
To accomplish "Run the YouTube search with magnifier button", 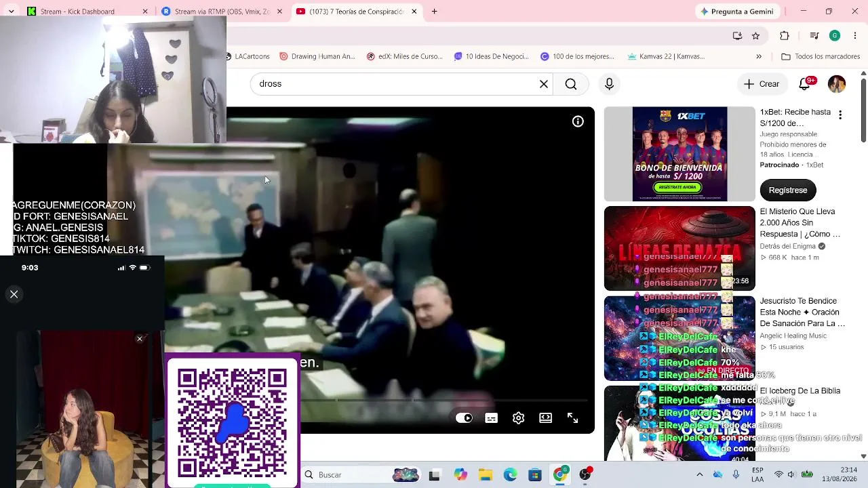I will [x=571, y=84].
